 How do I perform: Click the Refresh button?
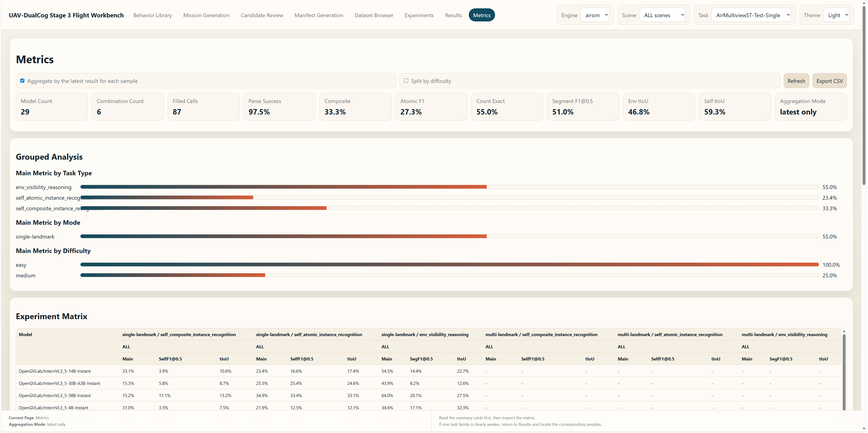coord(796,80)
